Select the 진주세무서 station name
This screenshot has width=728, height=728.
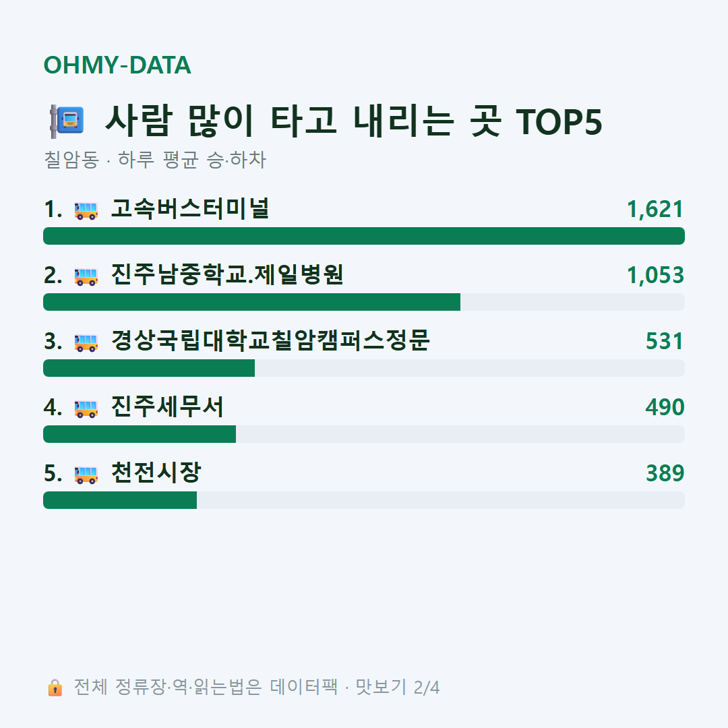pyautogui.click(x=167, y=406)
